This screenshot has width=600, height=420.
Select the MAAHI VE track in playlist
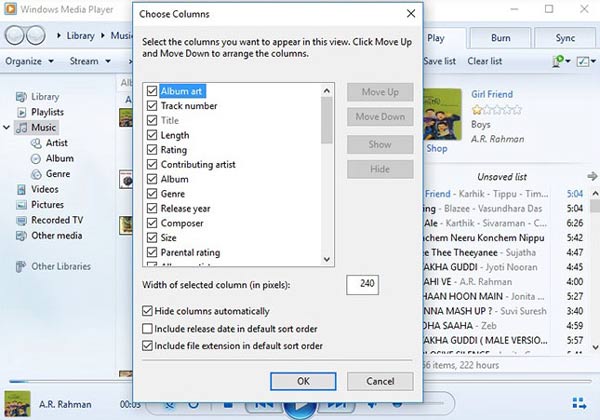tap(503, 282)
